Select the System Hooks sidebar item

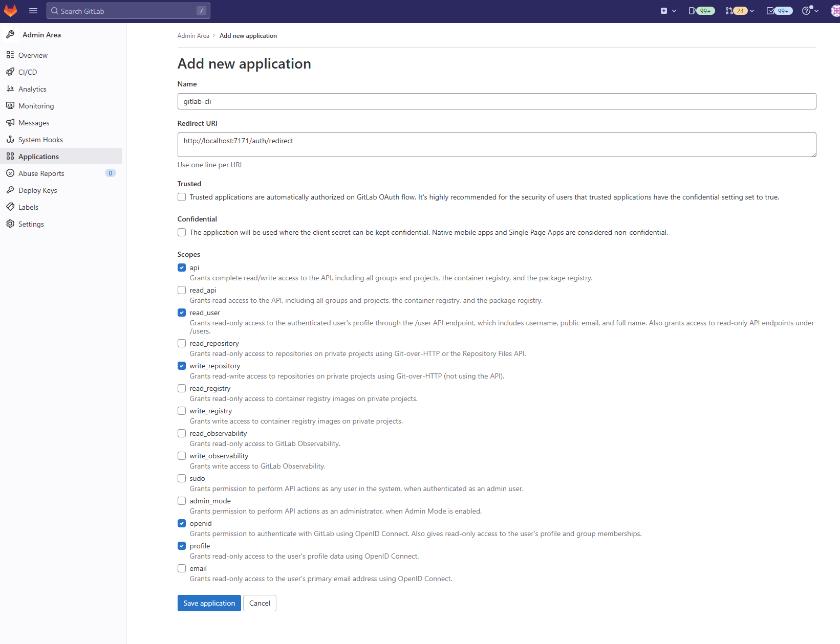point(40,139)
